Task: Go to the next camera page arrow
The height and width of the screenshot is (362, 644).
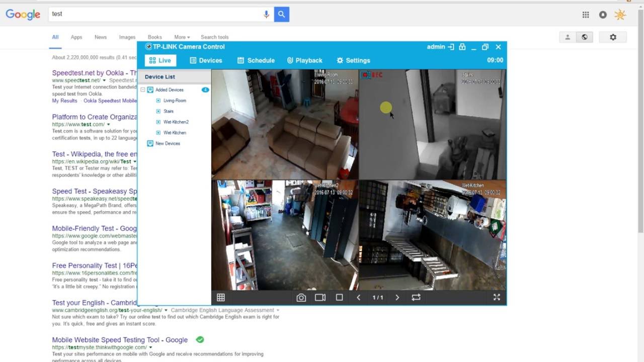Action: click(x=397, y=298)
